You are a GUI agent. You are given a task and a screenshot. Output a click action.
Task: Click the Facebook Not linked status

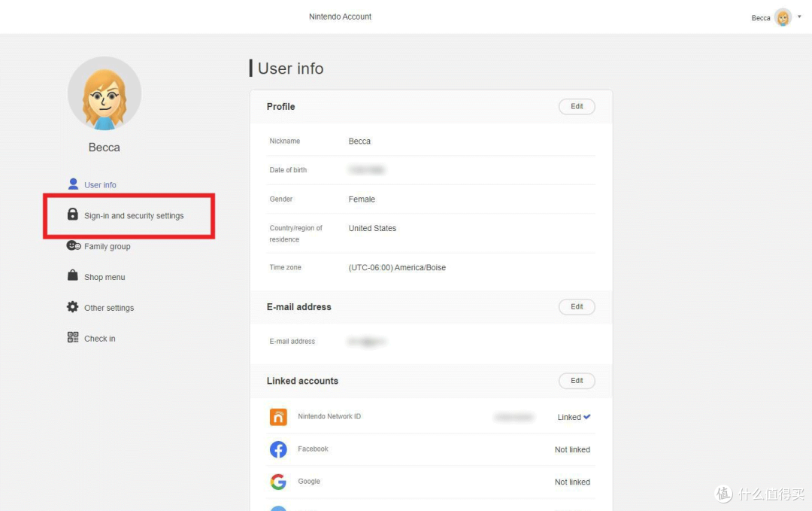click(572, 449)
